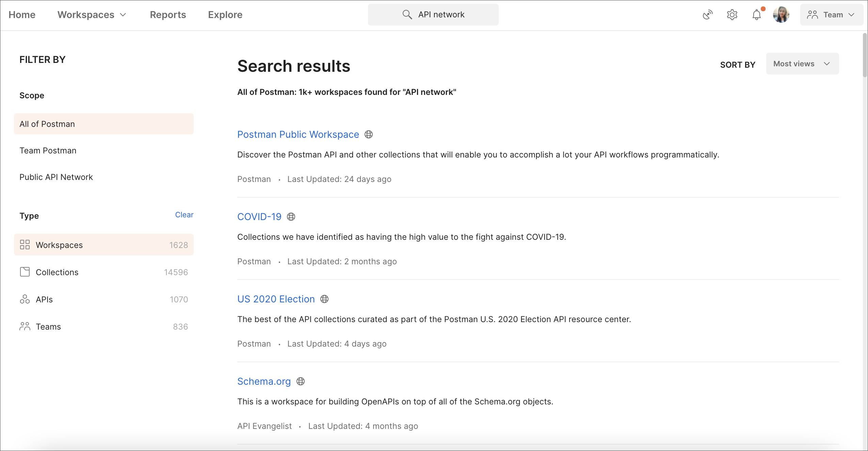Click the APIs filter icon
868x451 pixels.
point(25,299)
